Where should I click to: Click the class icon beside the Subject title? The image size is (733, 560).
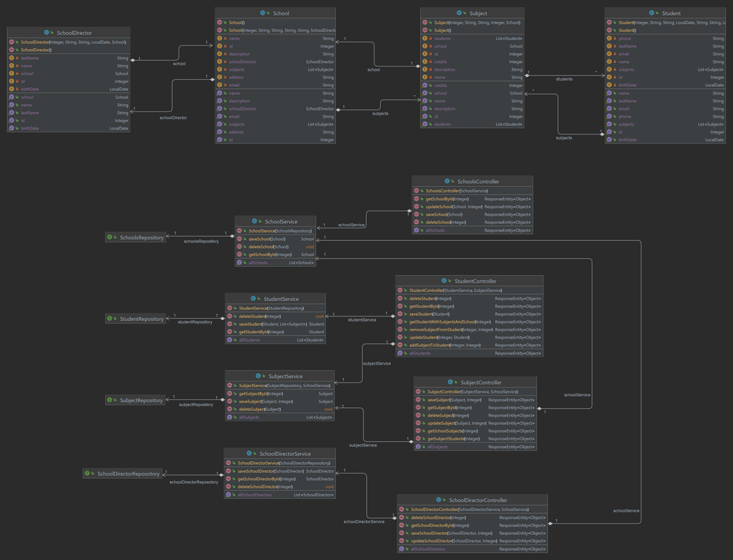[x=459, y=13]
